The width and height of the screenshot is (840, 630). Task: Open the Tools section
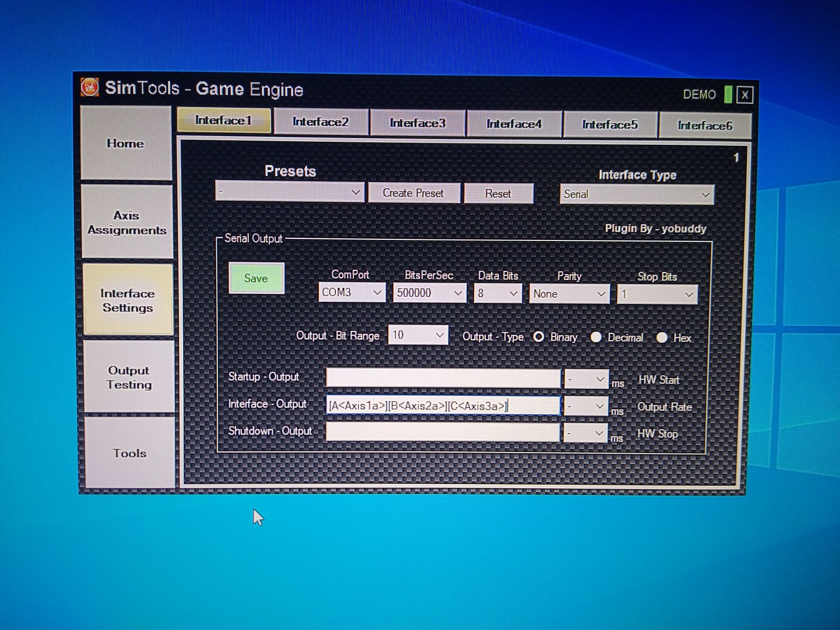[130, 453]
